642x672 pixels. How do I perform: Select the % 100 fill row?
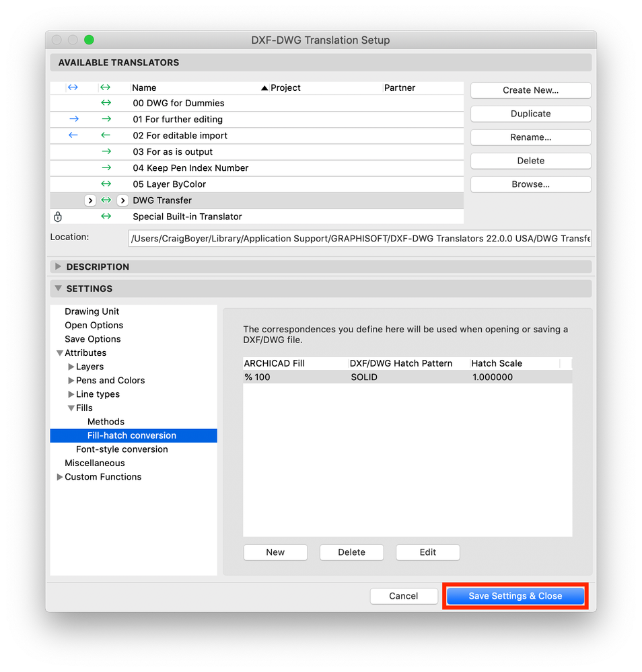pyautogui.click(x=407, y=377)
